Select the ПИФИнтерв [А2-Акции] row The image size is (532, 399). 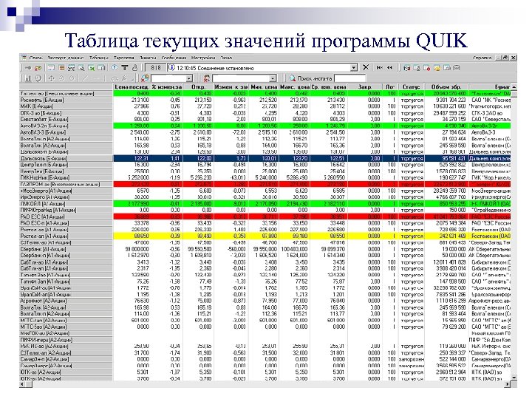[x=265, y=340]
